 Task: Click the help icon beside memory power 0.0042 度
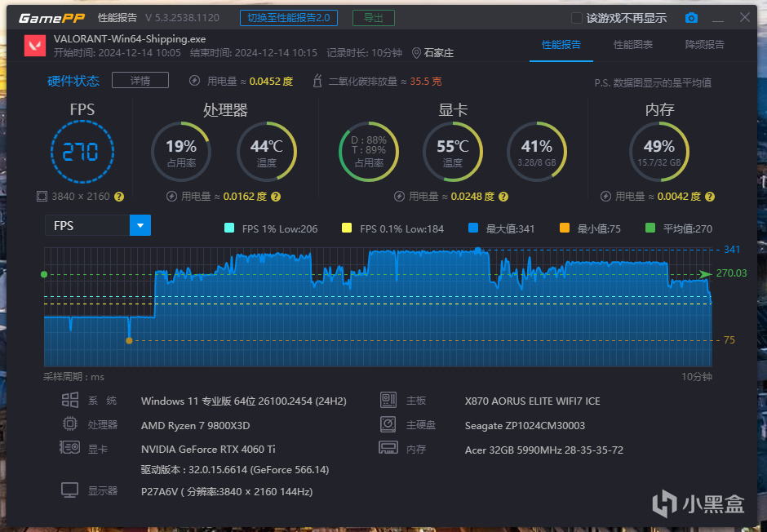(710, 197)
